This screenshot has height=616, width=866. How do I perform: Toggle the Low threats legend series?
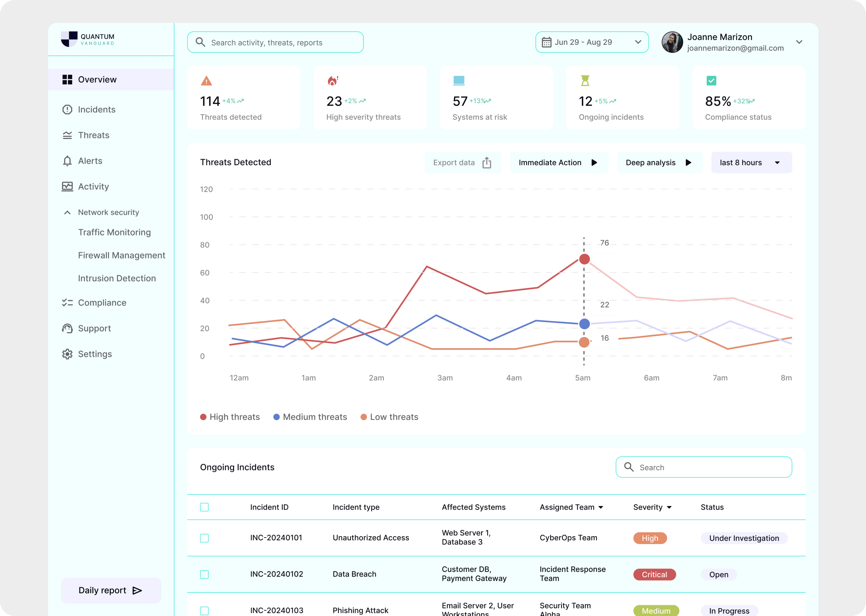(x=389, y=417)
